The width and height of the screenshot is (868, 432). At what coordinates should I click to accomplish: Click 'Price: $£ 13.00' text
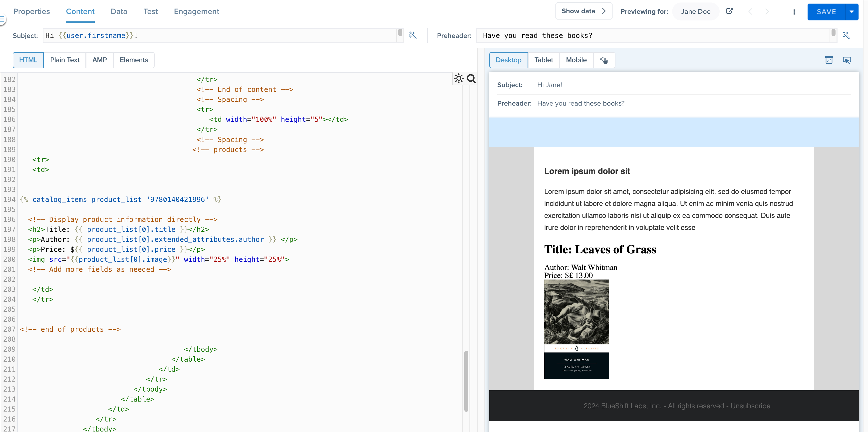point(569,276)
